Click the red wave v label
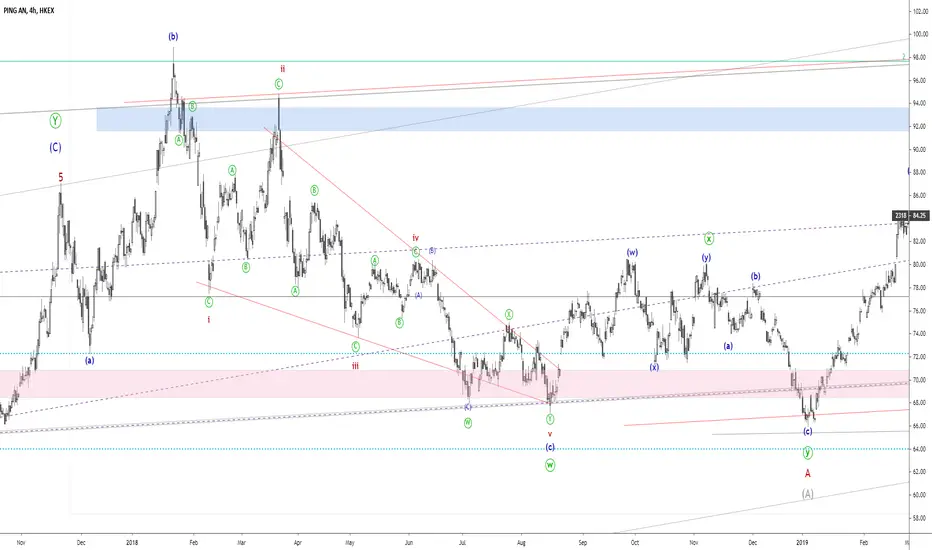Viewport: 932px width, 550px height. pos(550,434)
